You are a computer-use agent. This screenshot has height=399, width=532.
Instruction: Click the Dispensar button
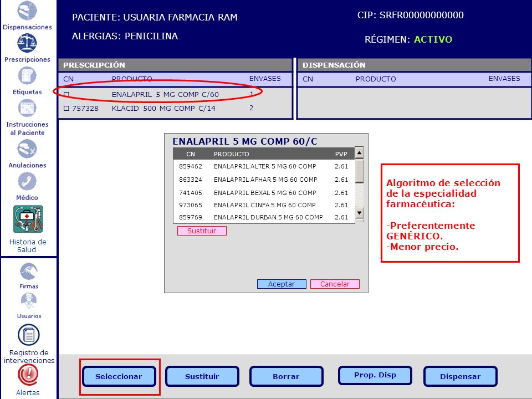click(460, 376)
